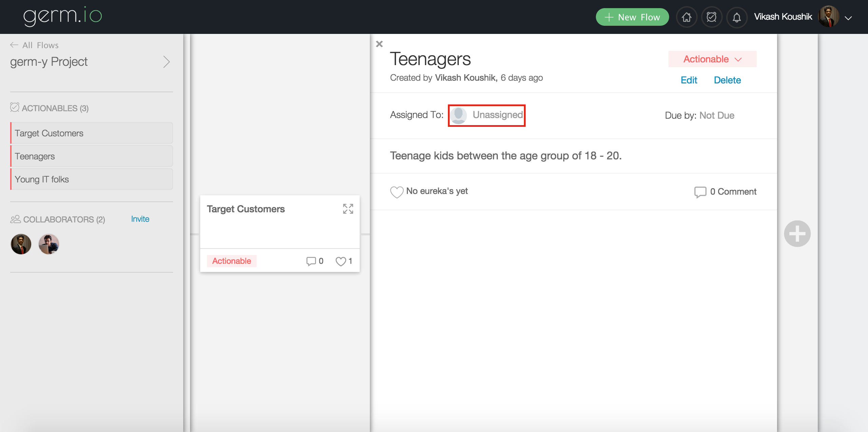868x432 pixels.
Task: Open the 0 Comment bubble in details
Action: pyautogui.click(x=700, y=192)
